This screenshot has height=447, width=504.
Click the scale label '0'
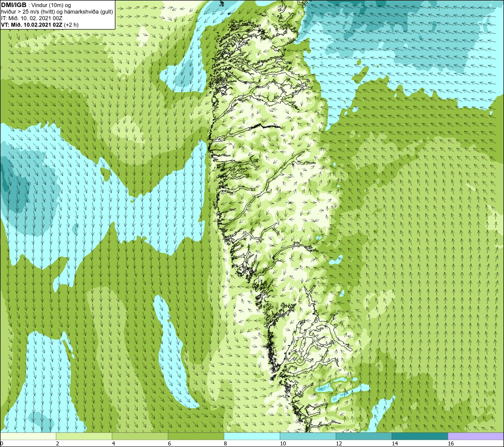coord(2,444)
